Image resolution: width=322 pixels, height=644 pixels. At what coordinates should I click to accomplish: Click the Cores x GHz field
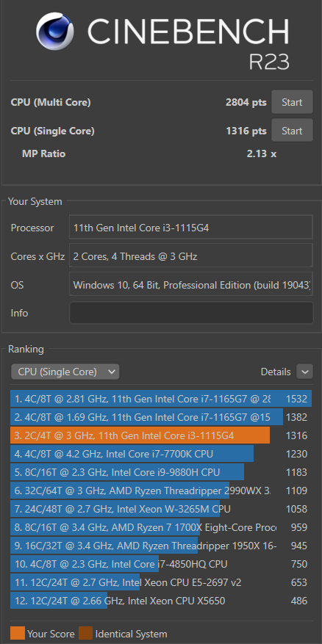click(191, 257)
